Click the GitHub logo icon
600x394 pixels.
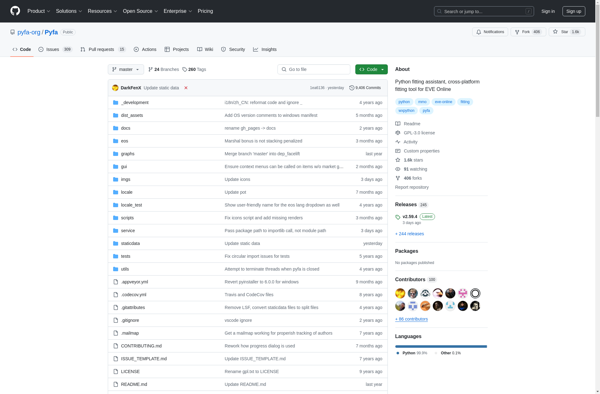[x=15, y=11]
